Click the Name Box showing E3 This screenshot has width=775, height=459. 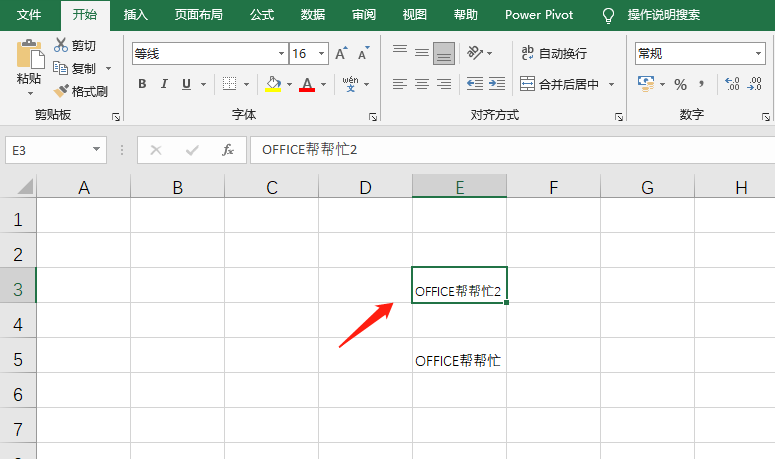[x=47, y=150]
